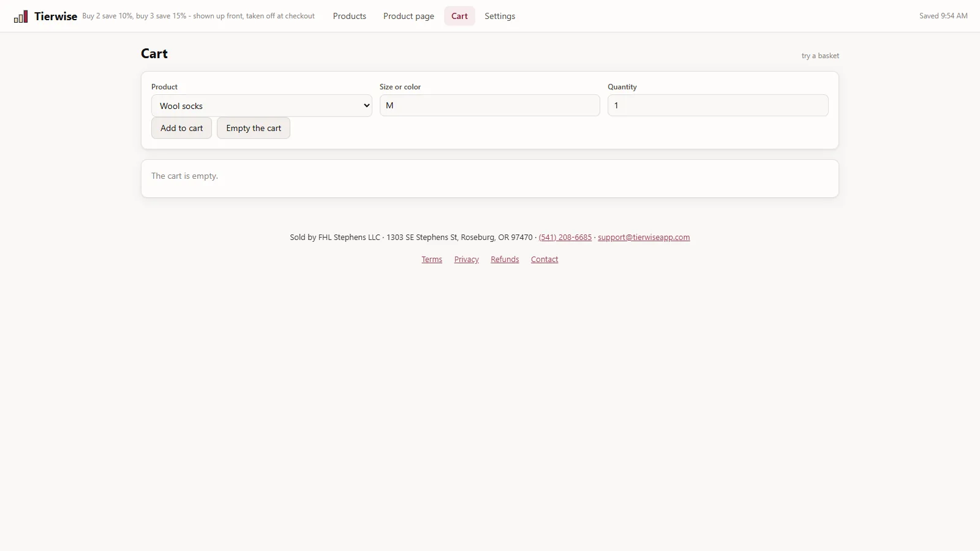This screenshot has height=551, width=980.
Task: Open the Refunds footer link
Action: click(x=505, y=260)
